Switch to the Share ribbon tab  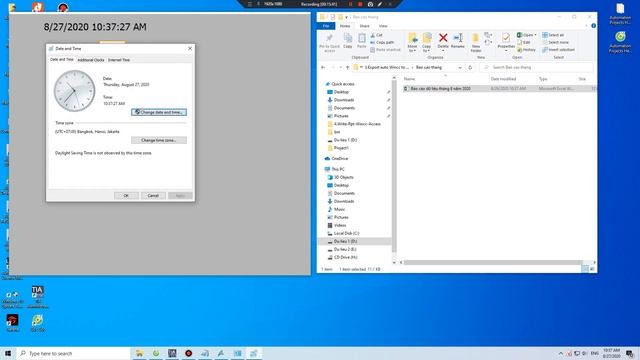(x=364, y=26)
